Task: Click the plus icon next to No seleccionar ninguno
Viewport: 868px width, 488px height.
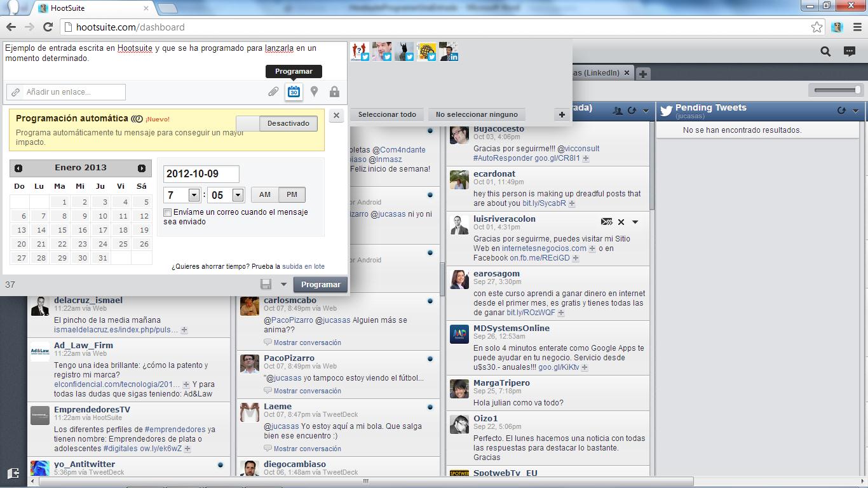Action: tap(562, 115)
